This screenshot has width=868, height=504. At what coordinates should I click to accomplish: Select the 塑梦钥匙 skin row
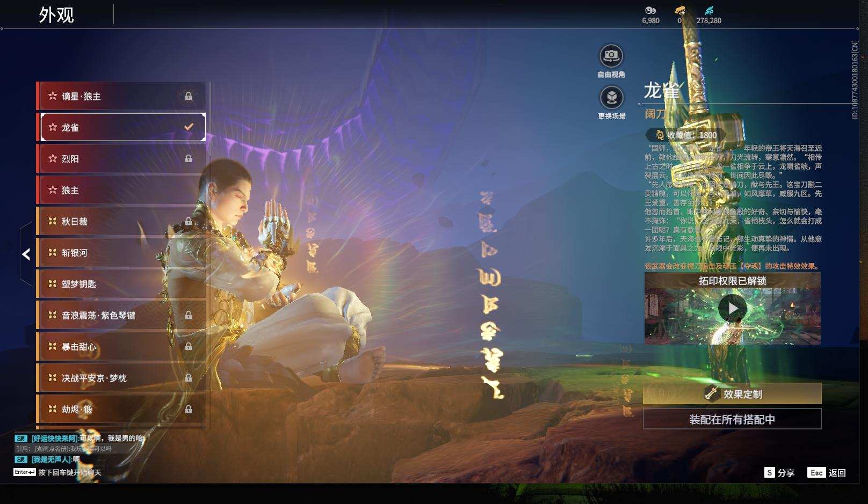(x=121, y=284)
